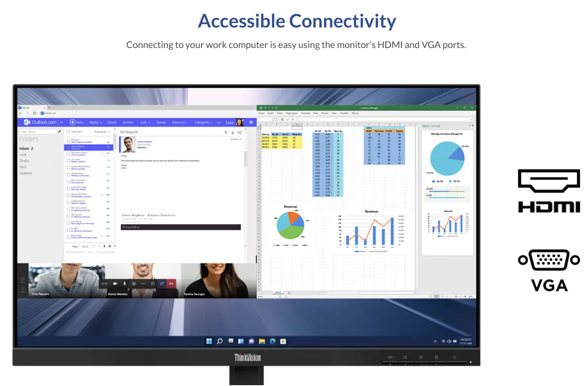The height and width of the screenshot is (386, 588).
Task: Open the Page Layout tab in Excel
Action: (292, 113)
